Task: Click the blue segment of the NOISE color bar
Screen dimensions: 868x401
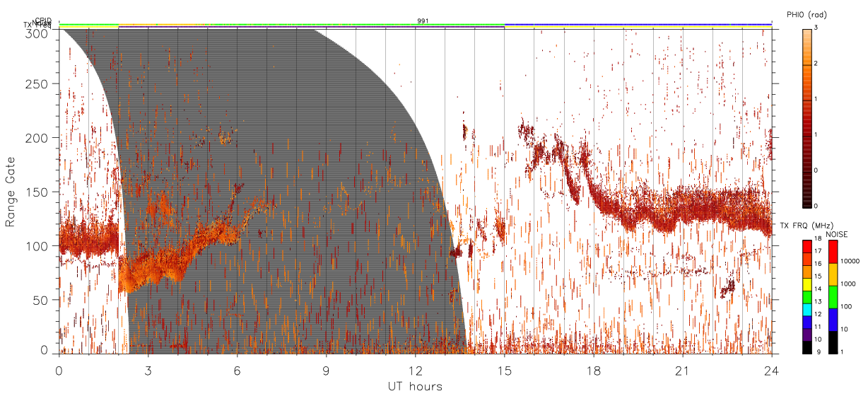Action: pos(833,320)
